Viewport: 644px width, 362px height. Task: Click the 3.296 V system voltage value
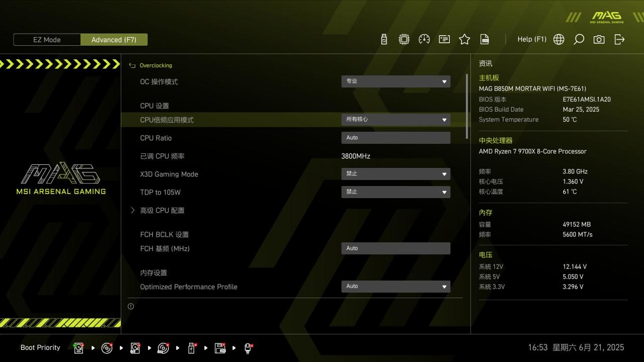point(573,287)
